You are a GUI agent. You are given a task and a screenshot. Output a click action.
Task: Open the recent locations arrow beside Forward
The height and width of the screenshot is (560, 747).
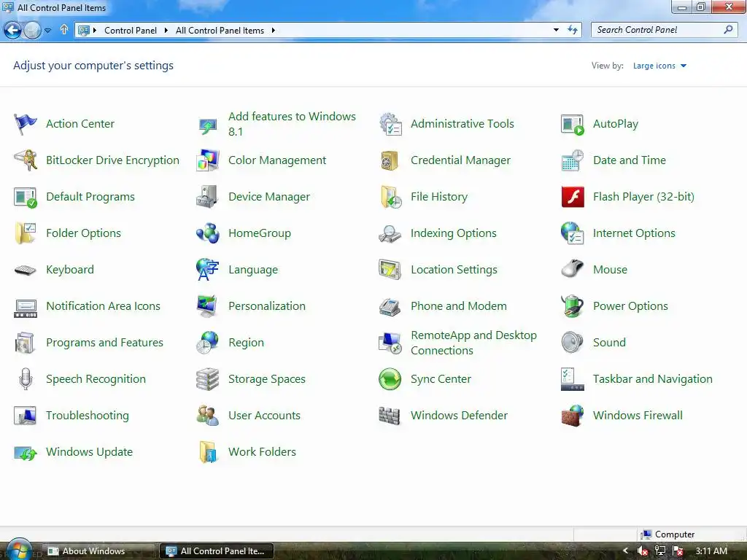[x=47, y=31]
